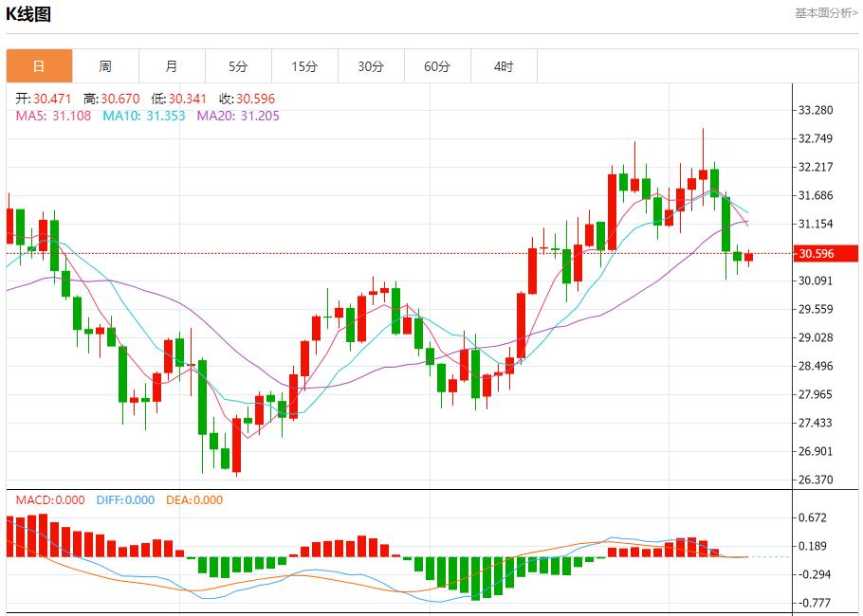Select the 15分 interval tab

click(x=304, y=66)
